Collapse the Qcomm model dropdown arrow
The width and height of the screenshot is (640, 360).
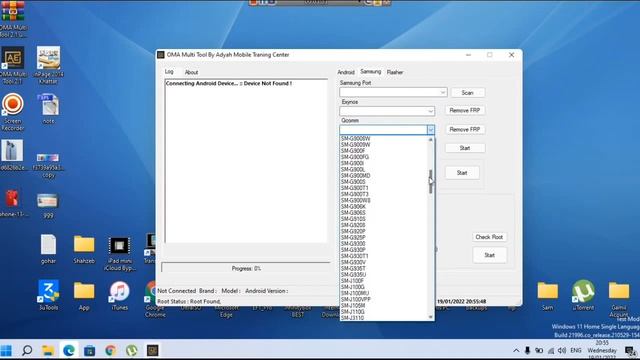tap(431, 130)
